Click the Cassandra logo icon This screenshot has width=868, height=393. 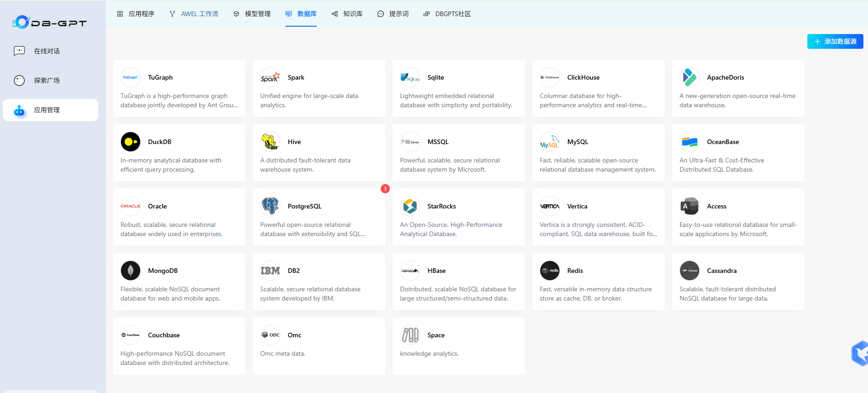point(690,271)
